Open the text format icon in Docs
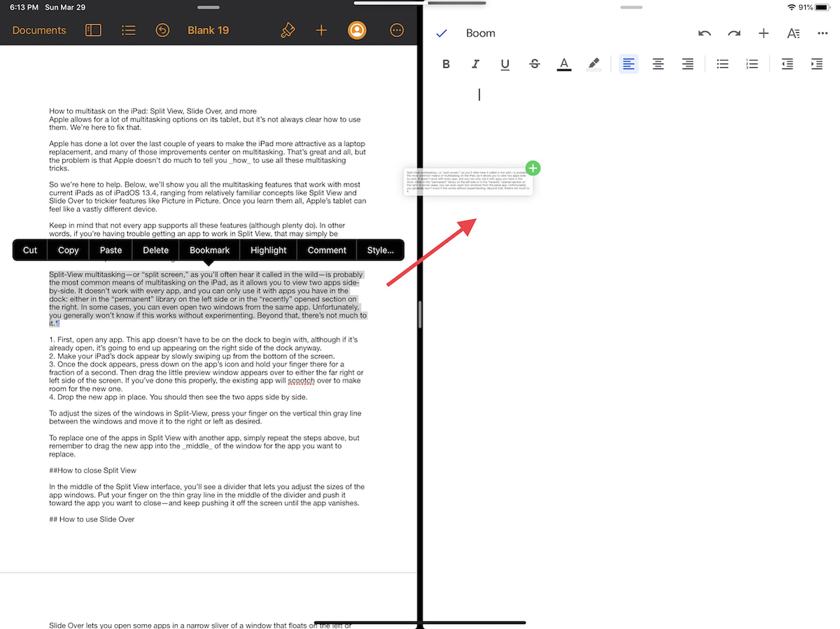The width and height of the screenshot is (840, 629). (x=793, y=34)
